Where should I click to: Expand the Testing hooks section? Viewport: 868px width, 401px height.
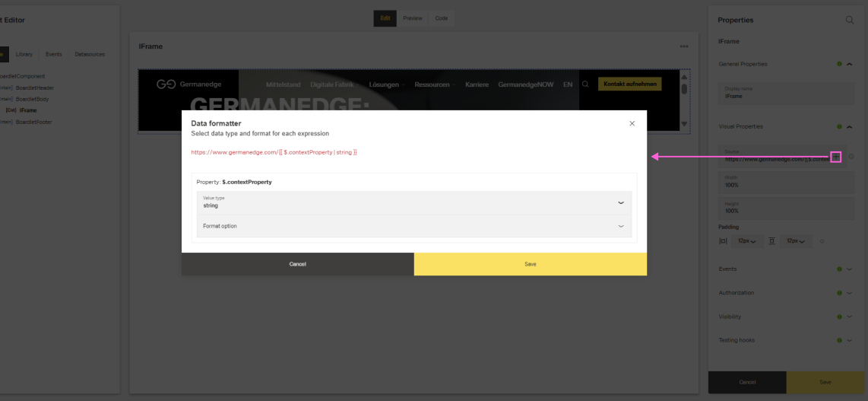849,340
